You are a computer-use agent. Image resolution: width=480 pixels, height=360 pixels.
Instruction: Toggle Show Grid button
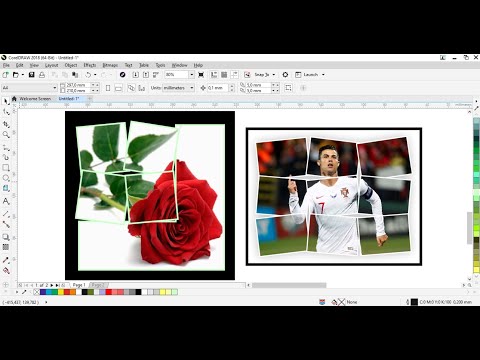(x=224, y=75)
